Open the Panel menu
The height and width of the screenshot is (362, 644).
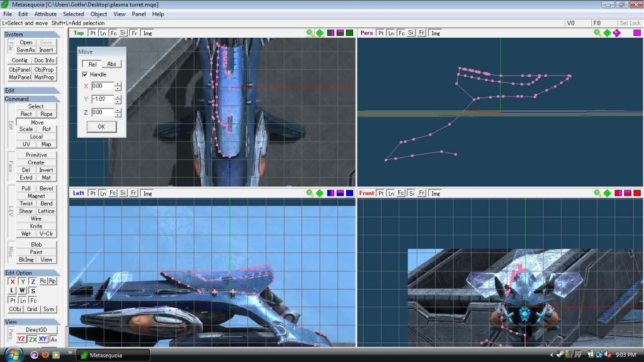[x=138, y=14]
